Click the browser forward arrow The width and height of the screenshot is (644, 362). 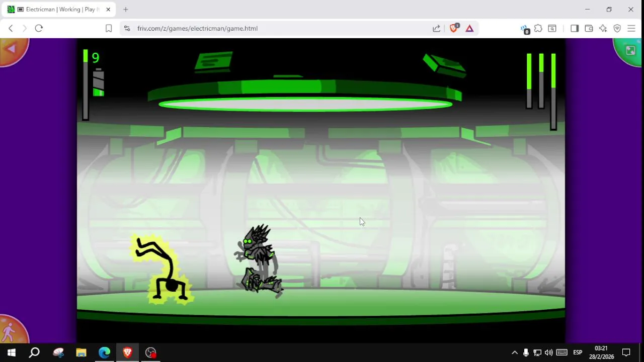(x=24, y=28)
